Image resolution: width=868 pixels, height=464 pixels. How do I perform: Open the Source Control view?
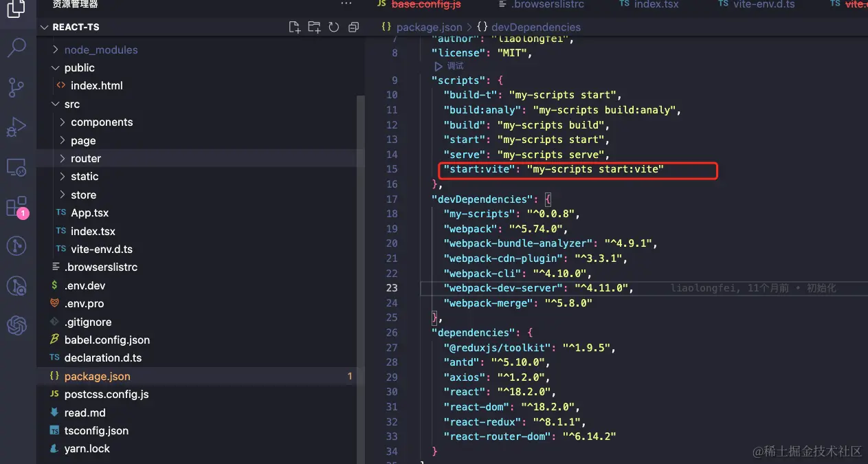pyautogui.click(x=16, y=87)
